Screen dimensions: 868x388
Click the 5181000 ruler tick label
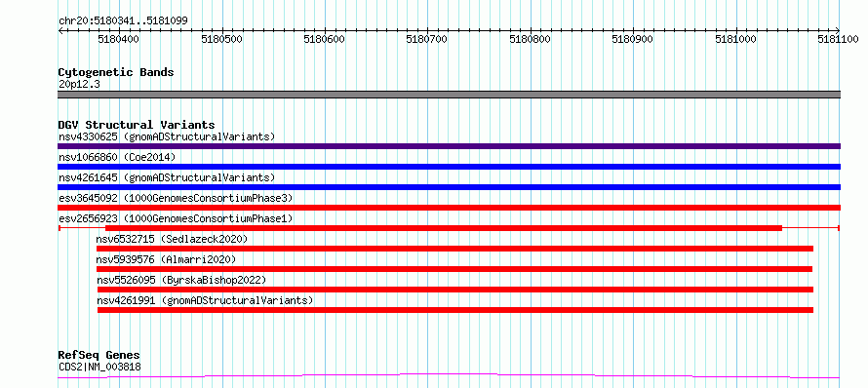(x=735, y=39)
